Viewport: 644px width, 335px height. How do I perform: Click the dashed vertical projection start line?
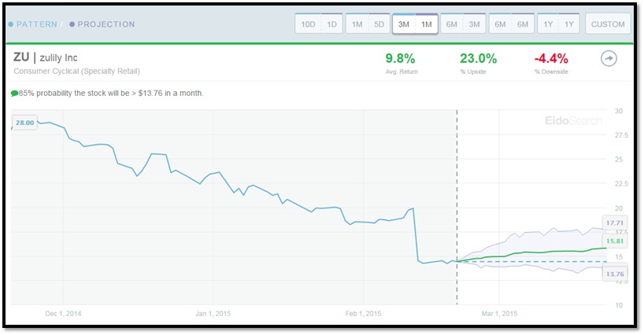pyautogui.click(x=457, y=207)
